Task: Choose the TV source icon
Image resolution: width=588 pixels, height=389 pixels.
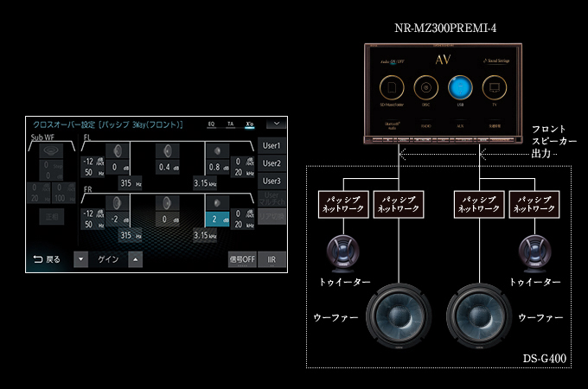Action: [493, 88]
